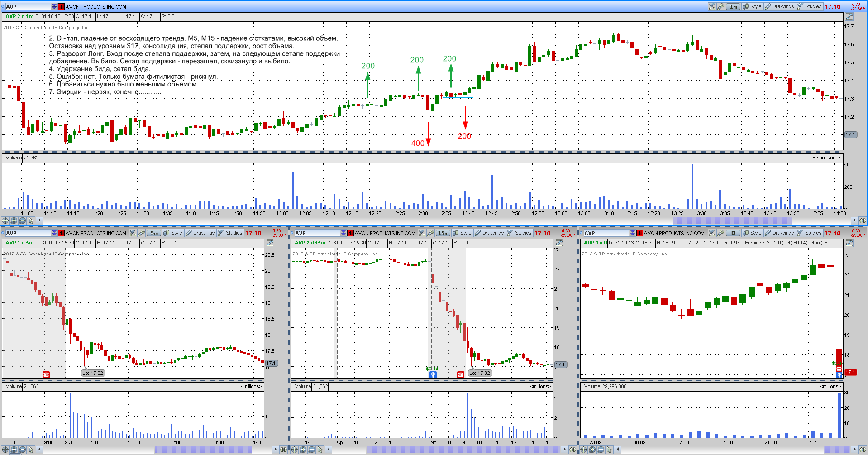Select pan crosshair tool in 15m chart
This screenshot has height=455, width=868.
[294, 450]
